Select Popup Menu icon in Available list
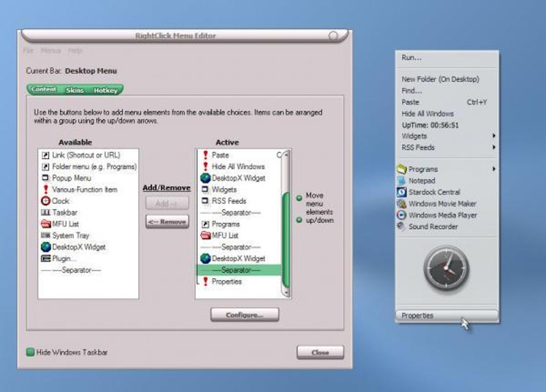This screenshot has width=546, height=392. tap(45, 178)
